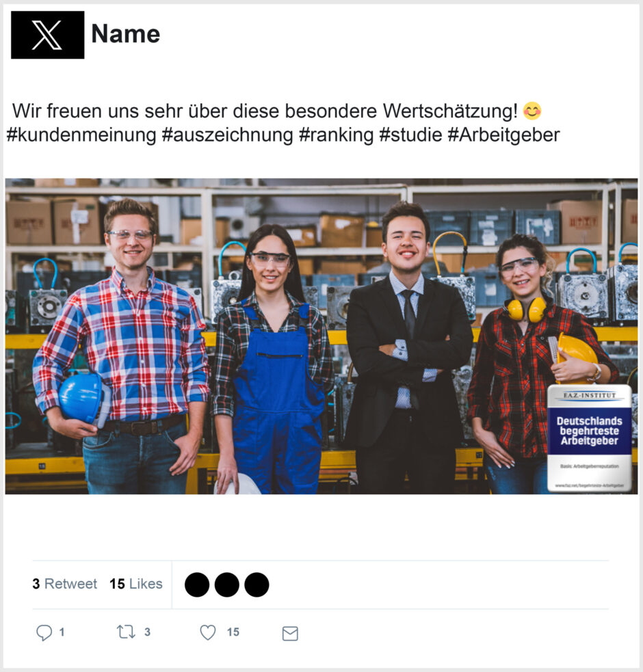Share via the envelope message icon
The image size is (643, 672).
(x=290, y=634)
